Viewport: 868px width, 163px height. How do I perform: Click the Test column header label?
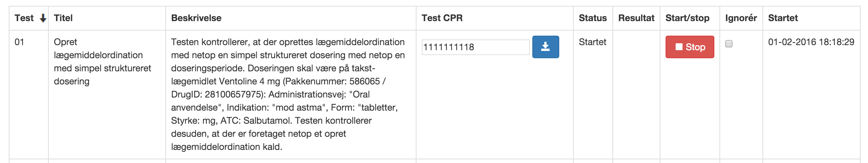pyautogui.click(x=24, y=18)
